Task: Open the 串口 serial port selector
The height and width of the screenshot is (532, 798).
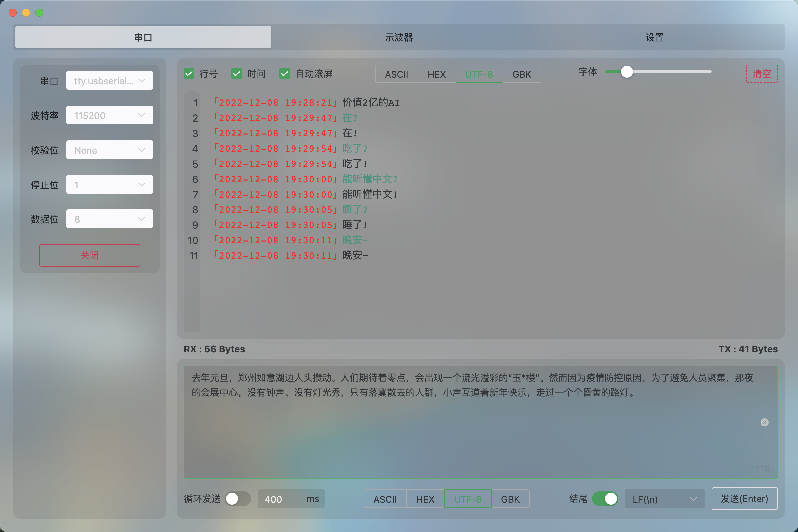Action: click(x=109, y=80)
